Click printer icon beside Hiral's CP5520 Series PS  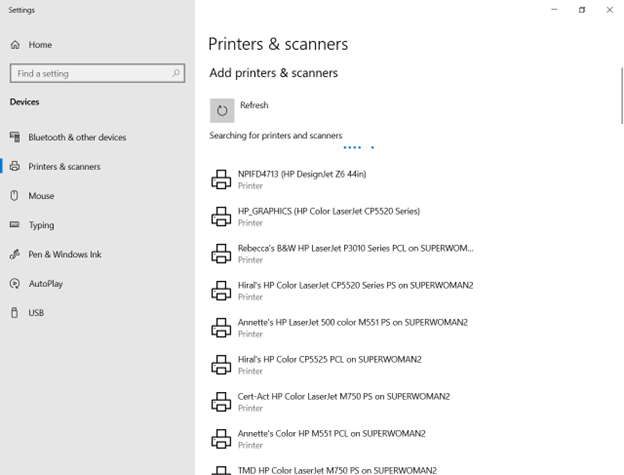click(221, 290)
